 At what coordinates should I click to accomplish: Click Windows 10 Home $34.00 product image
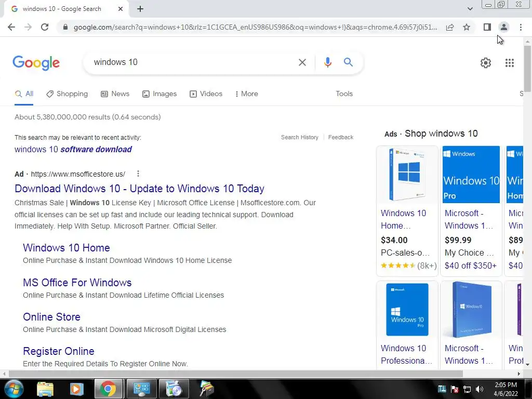click(x=407, y=175)
